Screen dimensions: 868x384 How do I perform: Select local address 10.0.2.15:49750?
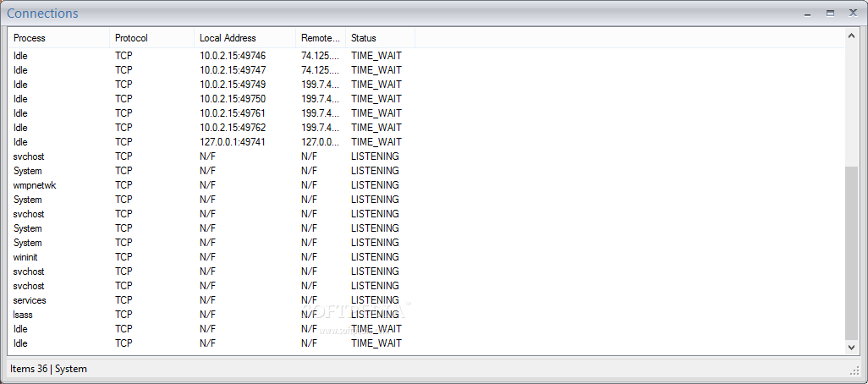233,99
